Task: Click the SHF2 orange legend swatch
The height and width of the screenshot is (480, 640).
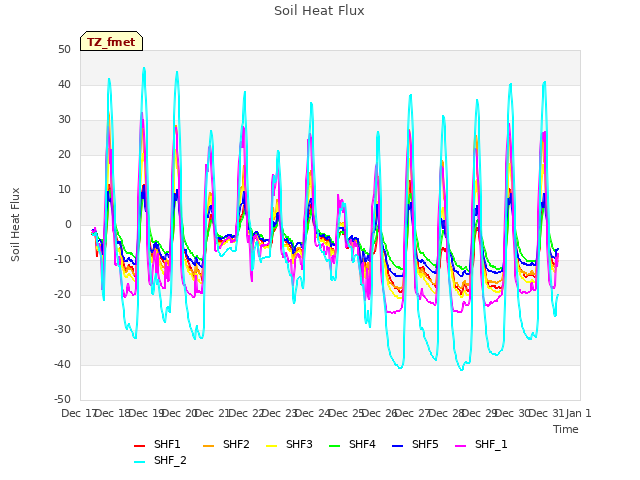Action: (x=209, y=446)
